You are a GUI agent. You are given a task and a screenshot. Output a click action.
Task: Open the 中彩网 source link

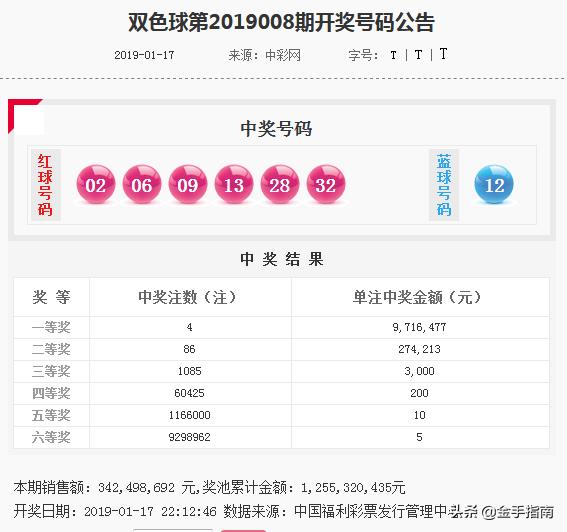click(x=283, y=55)
